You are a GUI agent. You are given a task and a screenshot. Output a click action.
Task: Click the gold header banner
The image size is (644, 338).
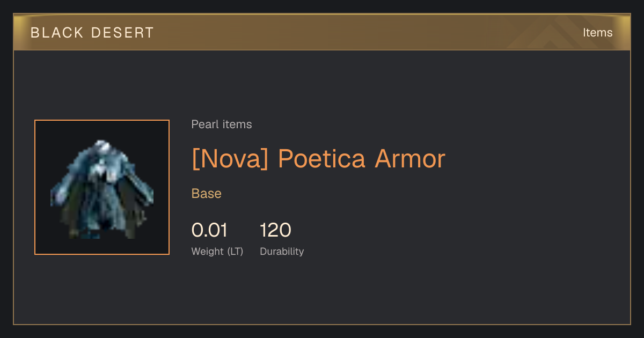coord(322,32)
